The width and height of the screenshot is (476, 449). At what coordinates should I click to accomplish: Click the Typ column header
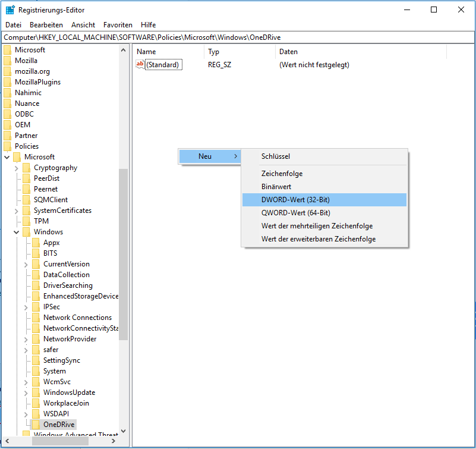pos(240,52)
